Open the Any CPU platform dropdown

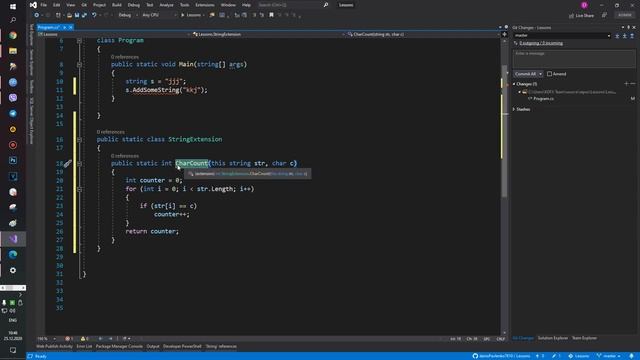(x=159, y=15)
